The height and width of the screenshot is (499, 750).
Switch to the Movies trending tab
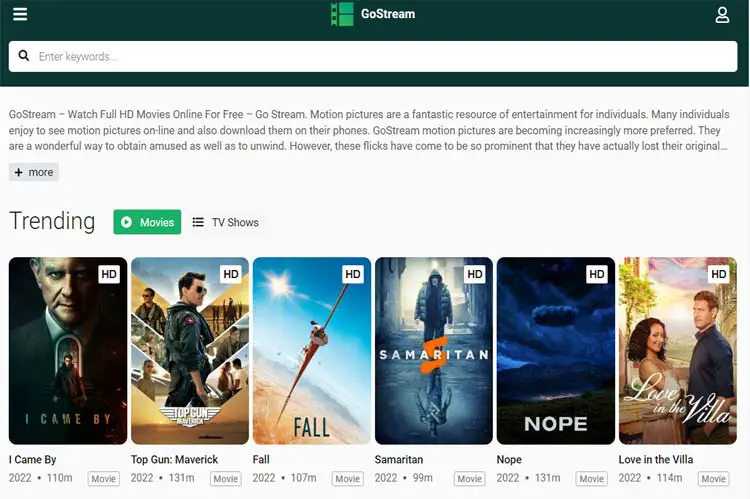click(147, 222)
